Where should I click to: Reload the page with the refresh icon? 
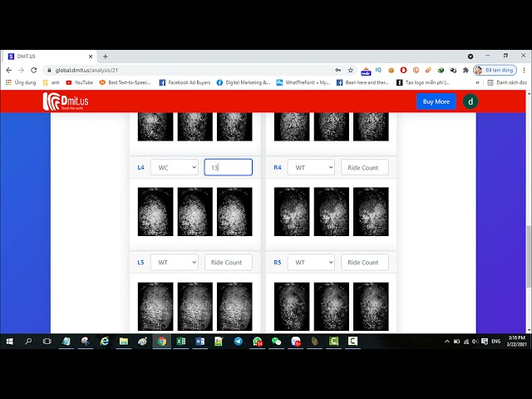[33, 70]
